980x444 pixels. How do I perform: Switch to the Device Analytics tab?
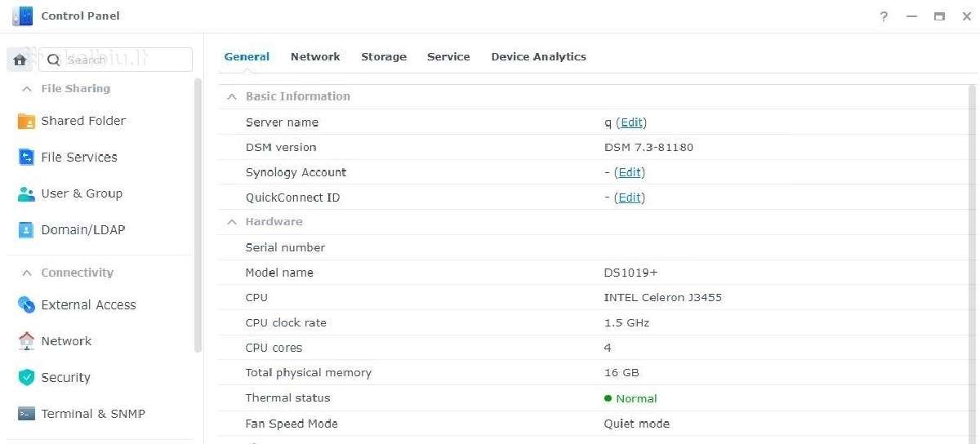pos(538,56)
